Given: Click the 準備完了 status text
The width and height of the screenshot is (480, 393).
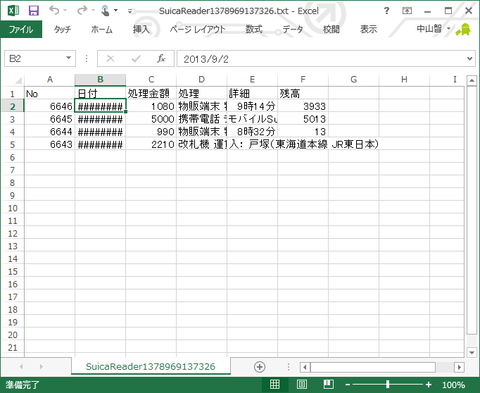Looking at the screenshot, I should (x=22, y=385).
